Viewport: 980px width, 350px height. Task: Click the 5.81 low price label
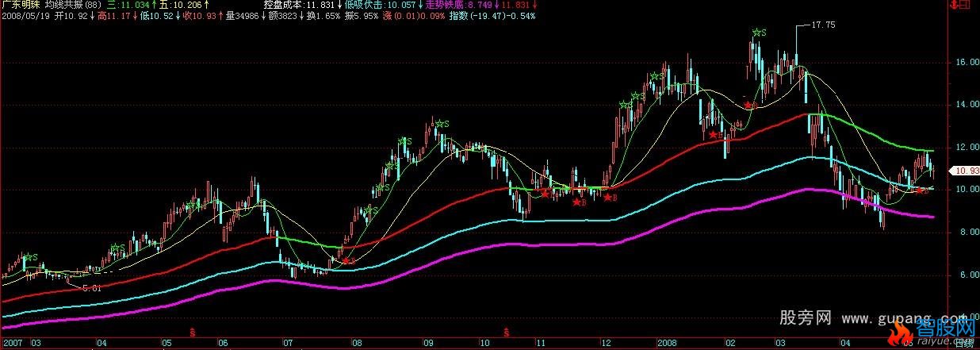point(92,289)
